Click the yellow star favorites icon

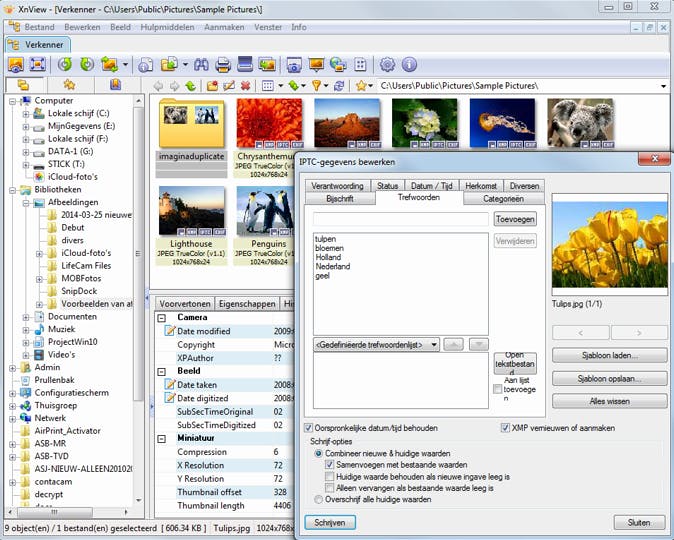[x=361, y=86]
